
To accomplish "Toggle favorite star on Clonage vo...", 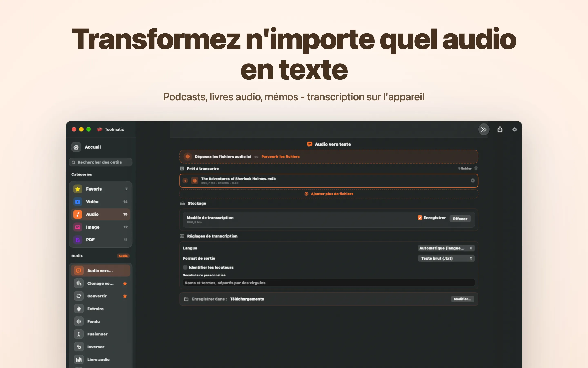I will point(125,283).
